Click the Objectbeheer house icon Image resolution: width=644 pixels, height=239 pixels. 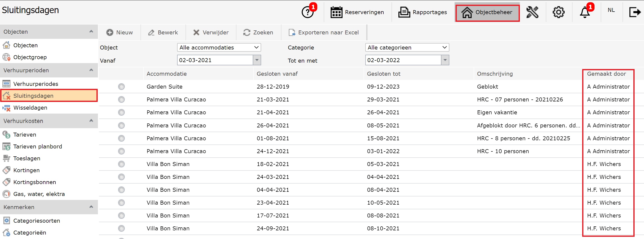467,12
